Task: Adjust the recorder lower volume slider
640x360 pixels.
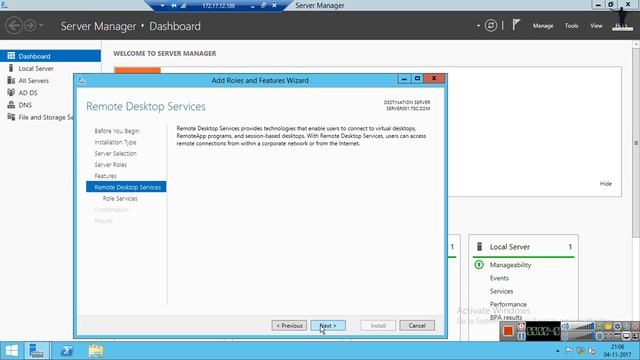Action: (582, 336)
